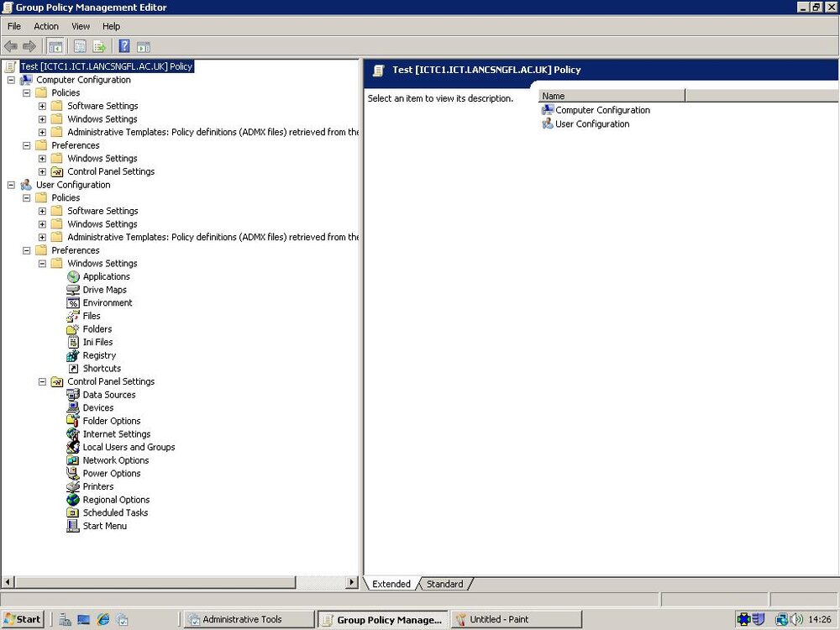Select the Shortcuts arrow icon
Image resolution: width=840 pixels, height=630 pixels.
point(73,369)
